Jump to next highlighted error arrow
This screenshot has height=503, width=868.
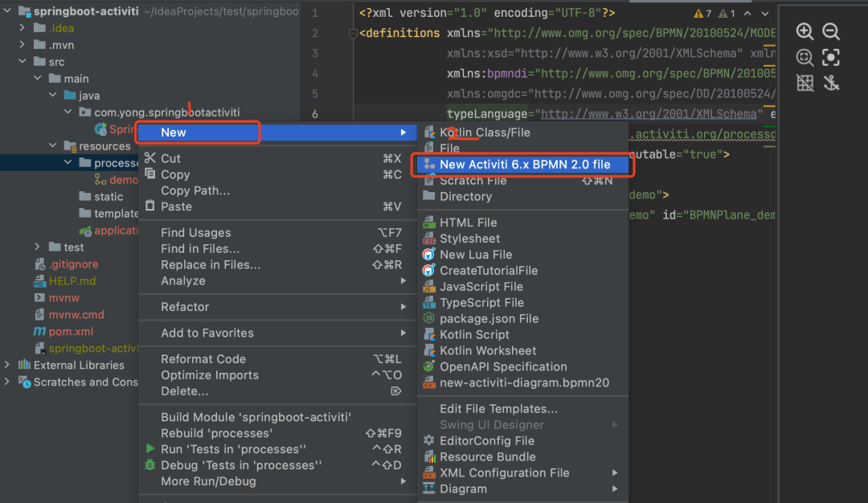(765, 14)
